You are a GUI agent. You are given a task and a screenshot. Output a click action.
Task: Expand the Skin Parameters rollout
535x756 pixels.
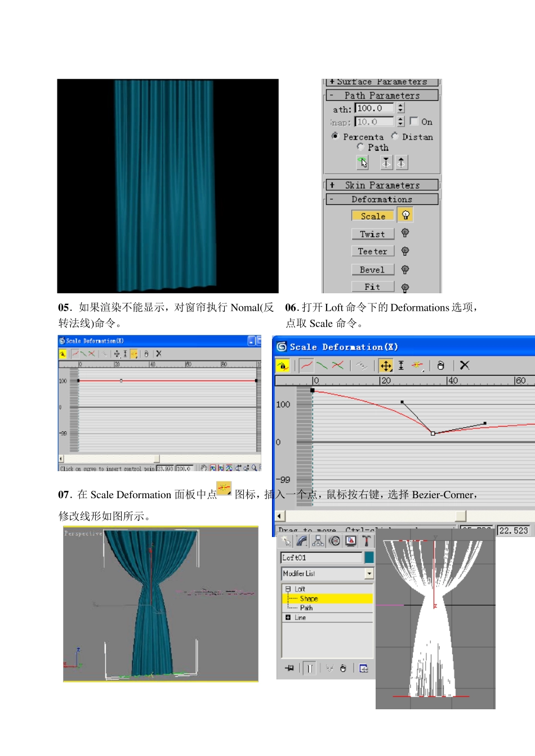pyautogui.click(x=382, y=185)
